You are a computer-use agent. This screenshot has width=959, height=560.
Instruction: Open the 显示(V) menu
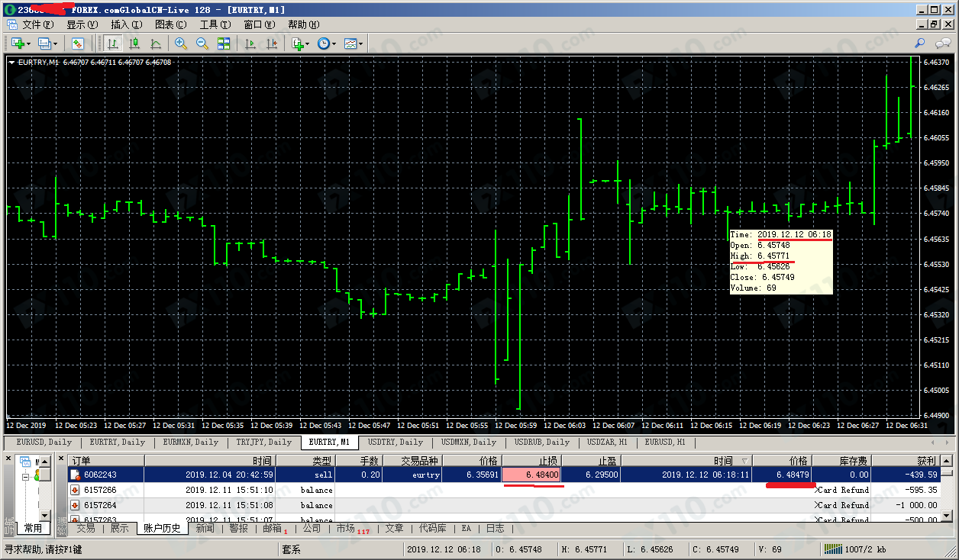[x=82, y=24]
